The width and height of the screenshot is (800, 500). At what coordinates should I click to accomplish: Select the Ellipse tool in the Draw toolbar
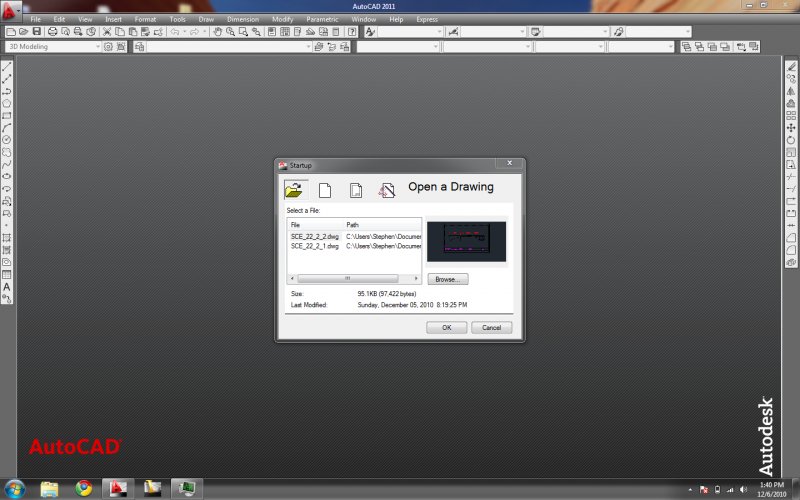click(x=7, y=177)
